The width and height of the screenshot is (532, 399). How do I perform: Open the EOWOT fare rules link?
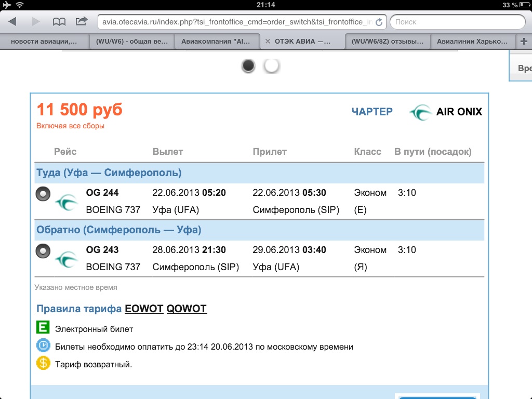coord(143,309)
